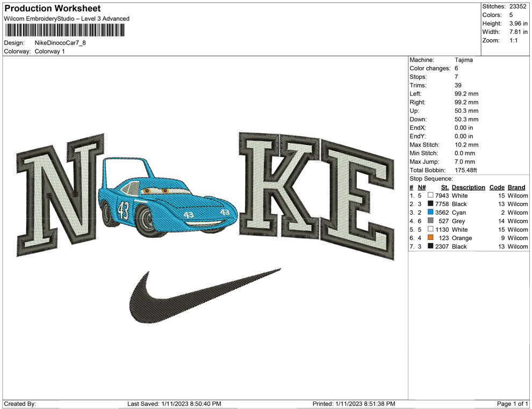Click the Down: label
The width and height of the screenshot is (532, 409).
pyautogui.click(x=418, y=119)
